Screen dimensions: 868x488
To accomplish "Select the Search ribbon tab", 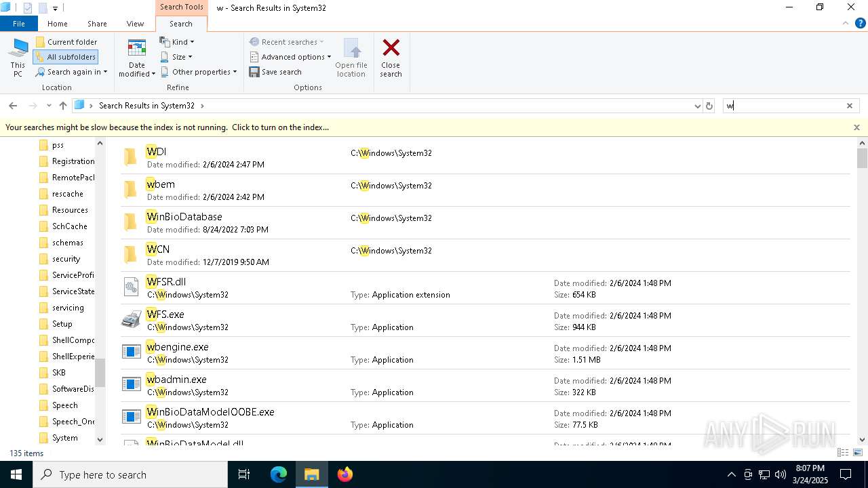I will pos(181,24).
